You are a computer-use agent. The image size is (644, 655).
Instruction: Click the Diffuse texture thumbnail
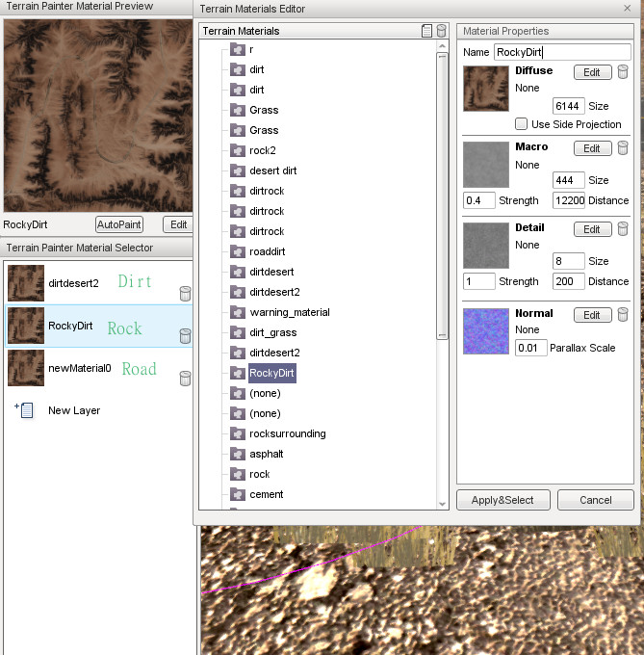[486, 89]
